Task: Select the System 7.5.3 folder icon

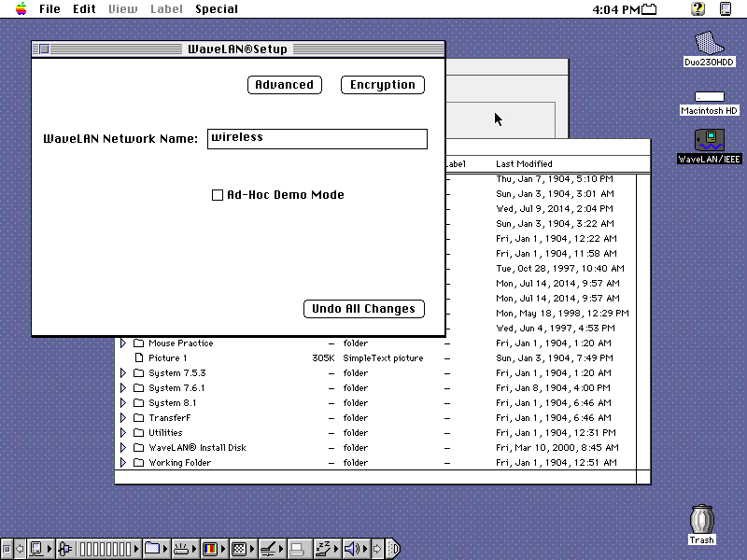Action: (x=138, y=372)
